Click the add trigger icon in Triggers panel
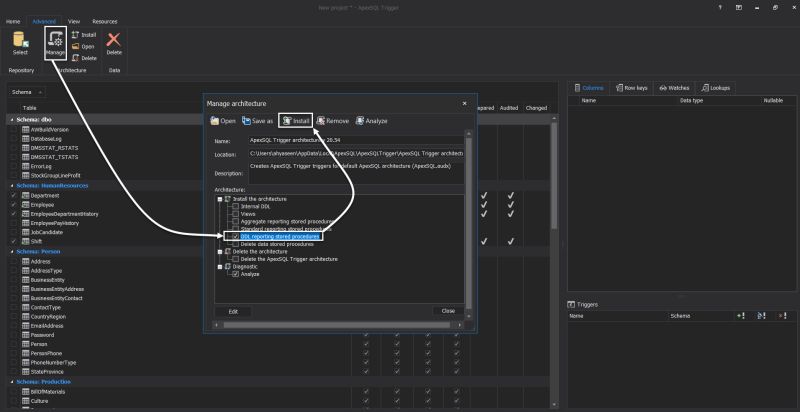800x412 pixels. [x=741, y=316]
